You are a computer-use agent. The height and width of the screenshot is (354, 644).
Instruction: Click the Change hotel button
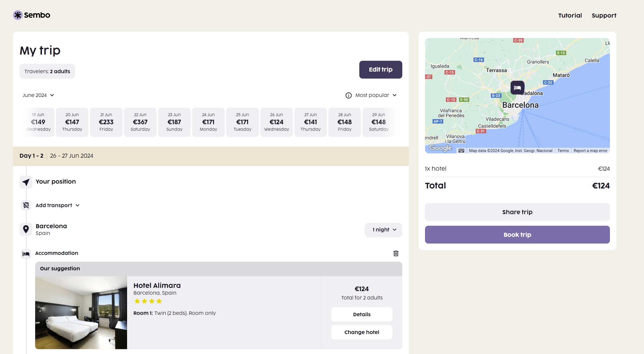[x=361, y=332]
